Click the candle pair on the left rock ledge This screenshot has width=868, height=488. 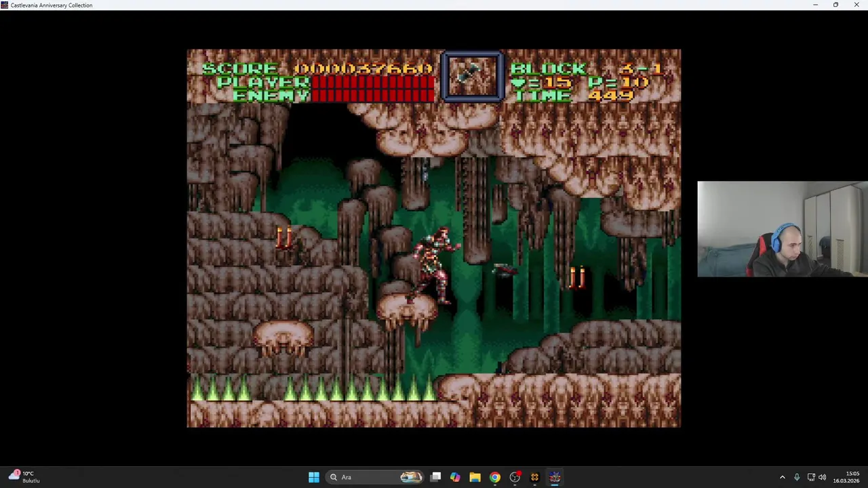click(284, 238)
